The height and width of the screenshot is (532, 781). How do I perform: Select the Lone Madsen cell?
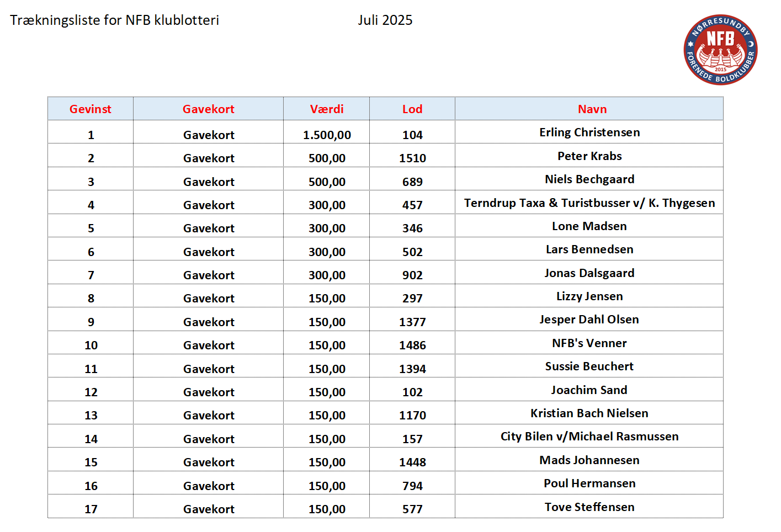(x=589, y=226)
